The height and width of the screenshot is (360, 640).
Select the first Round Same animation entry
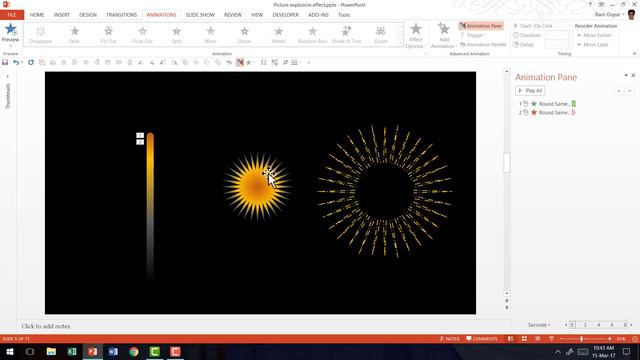click(547, 104)
